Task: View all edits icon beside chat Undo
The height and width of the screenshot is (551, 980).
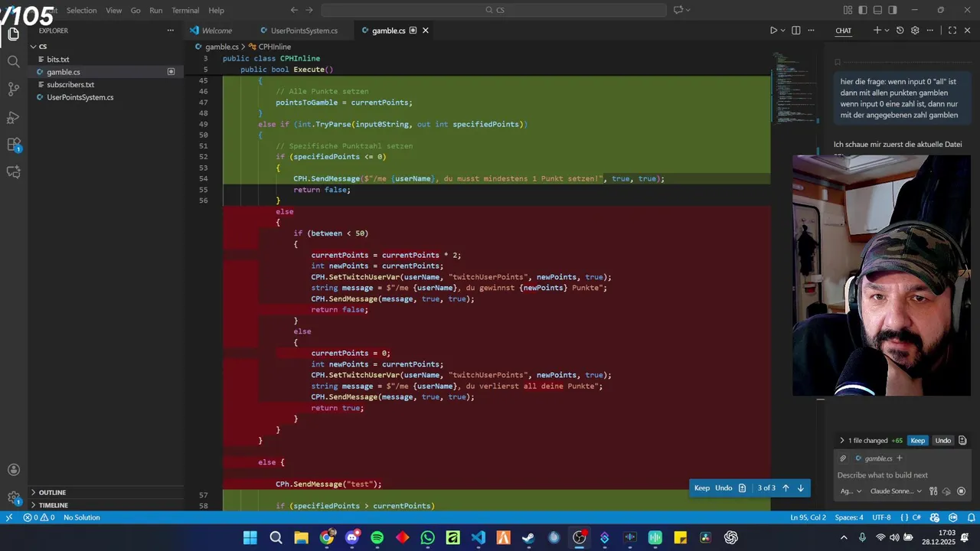Action: (962, 440)
